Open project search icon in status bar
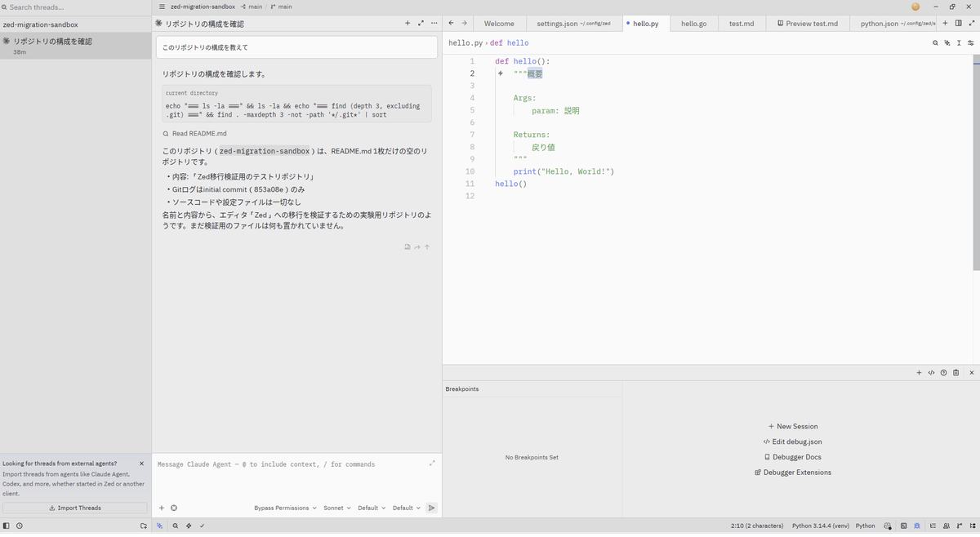The image size is (980, 537). tap(176, 526)
